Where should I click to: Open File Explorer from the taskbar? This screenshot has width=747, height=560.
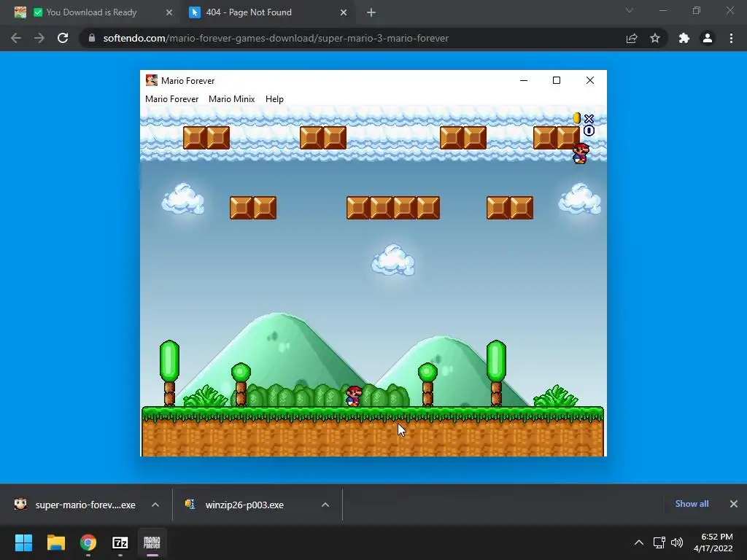(55, 542)
